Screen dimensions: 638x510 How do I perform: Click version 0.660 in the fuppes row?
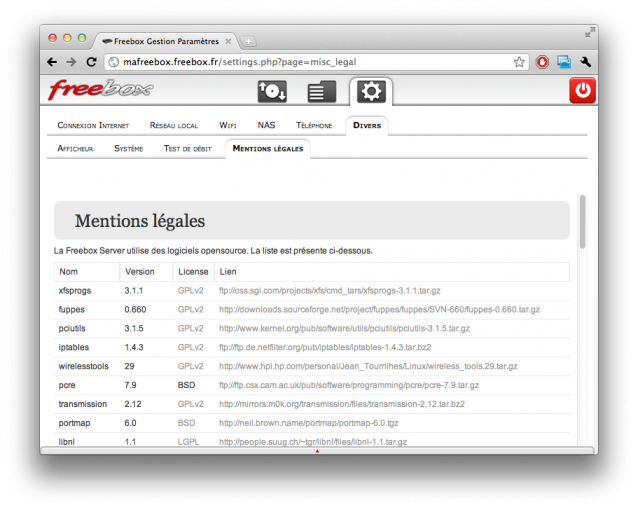point(135,309)
